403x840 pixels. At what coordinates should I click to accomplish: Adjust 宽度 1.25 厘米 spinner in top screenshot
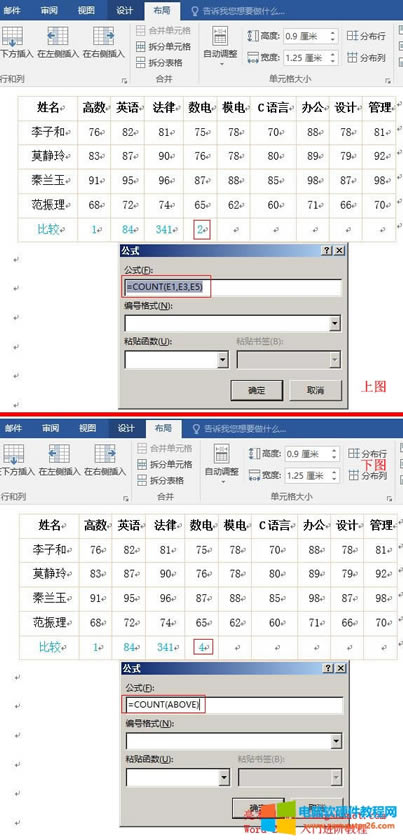tap(333, 57)
